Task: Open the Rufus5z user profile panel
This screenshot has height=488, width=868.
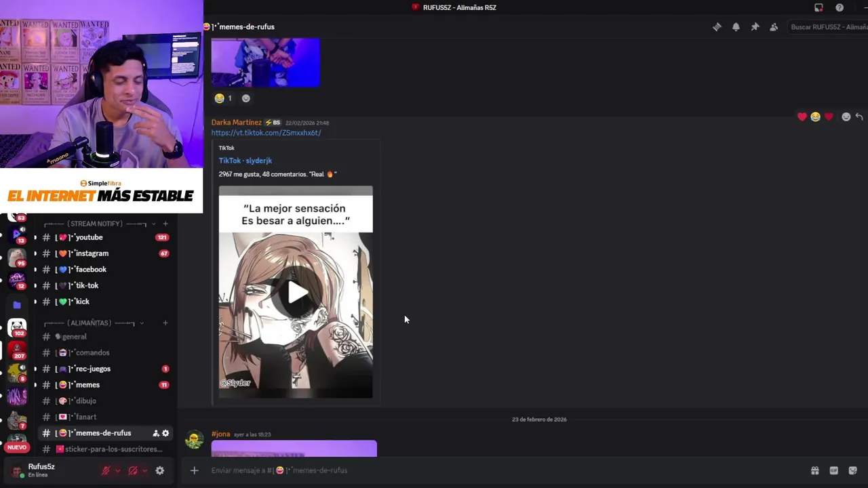Action: [x=41, y=470]
